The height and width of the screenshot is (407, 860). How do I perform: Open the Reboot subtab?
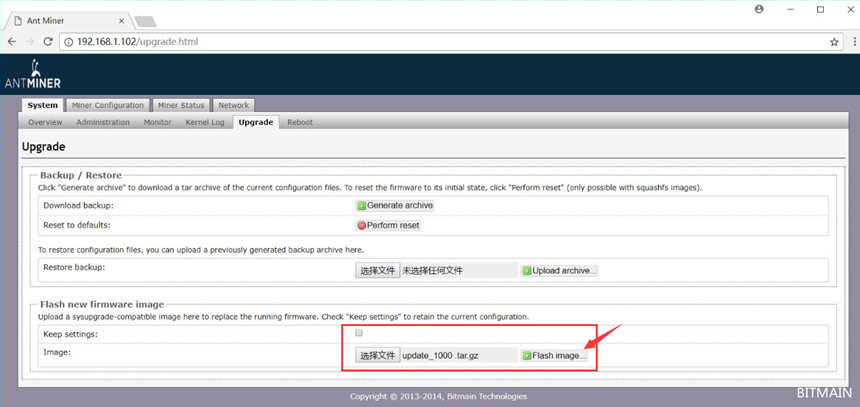pos(300,122)
